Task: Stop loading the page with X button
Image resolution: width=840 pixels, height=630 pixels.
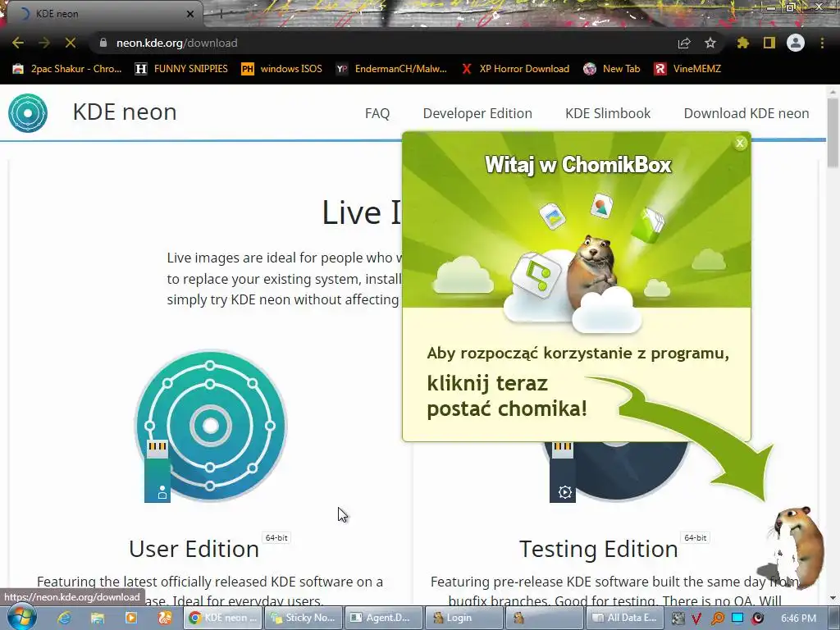Action: (71, 43)
